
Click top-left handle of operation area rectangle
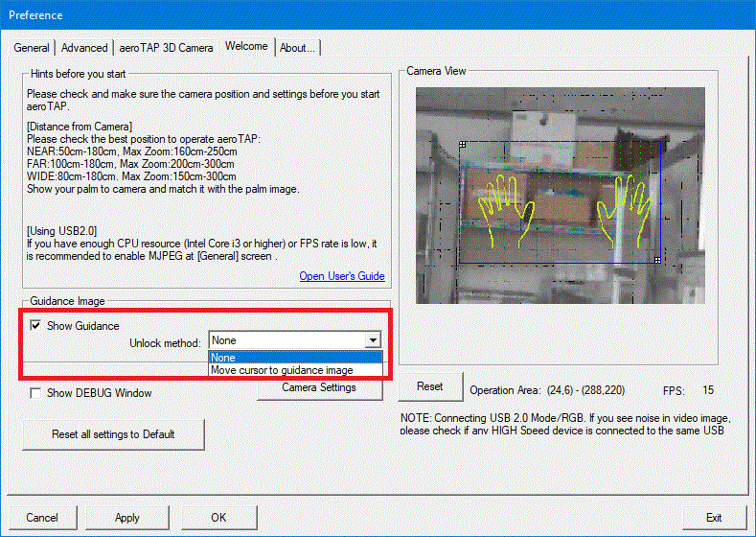(463, 144)
